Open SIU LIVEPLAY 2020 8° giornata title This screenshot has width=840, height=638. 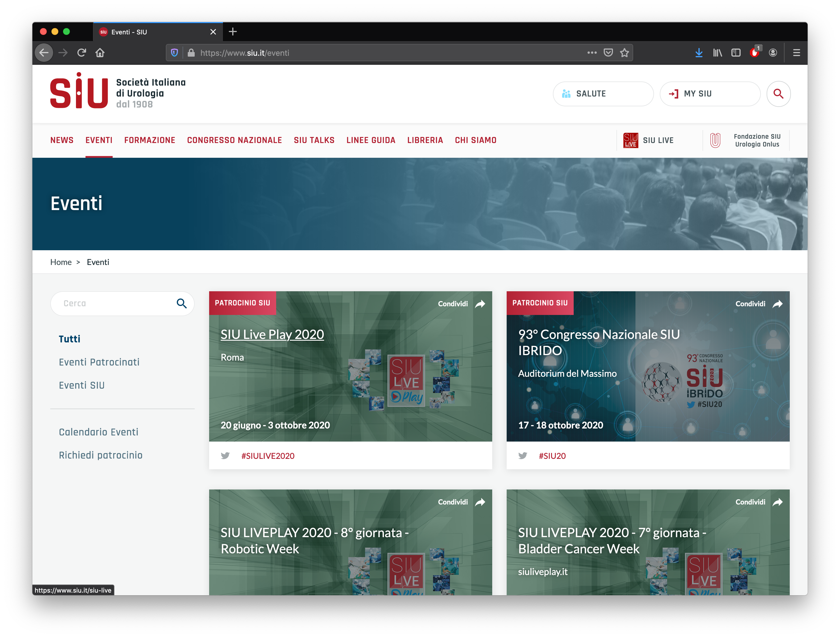pyautogui.click(x=315, y=540)
